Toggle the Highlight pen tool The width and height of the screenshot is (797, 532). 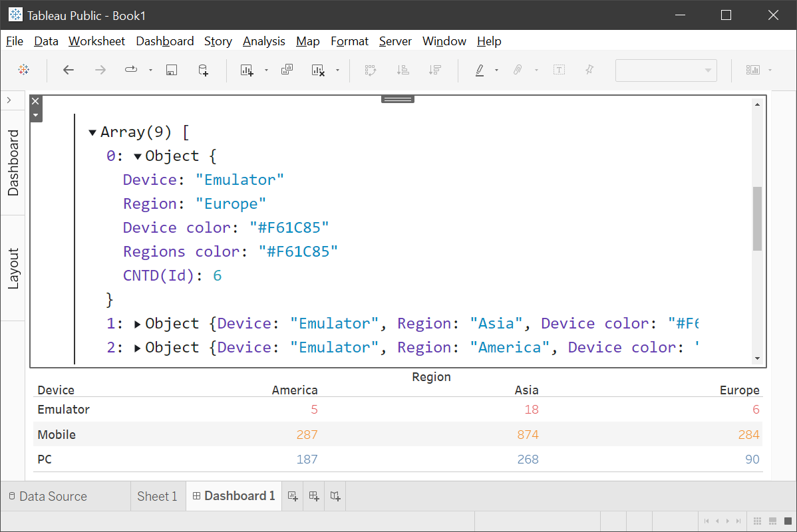click(x=480, y=70)
